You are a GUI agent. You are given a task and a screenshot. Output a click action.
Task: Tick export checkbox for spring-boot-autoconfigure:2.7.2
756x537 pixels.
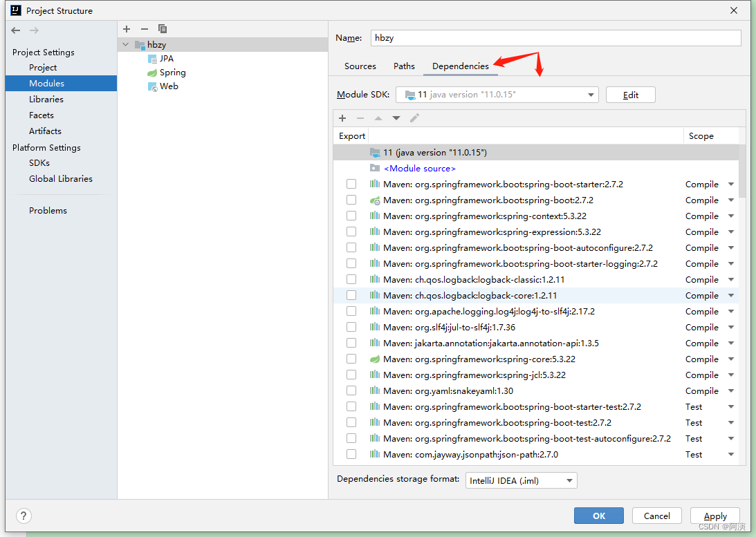pyautogui.click(x=351, y=247)
